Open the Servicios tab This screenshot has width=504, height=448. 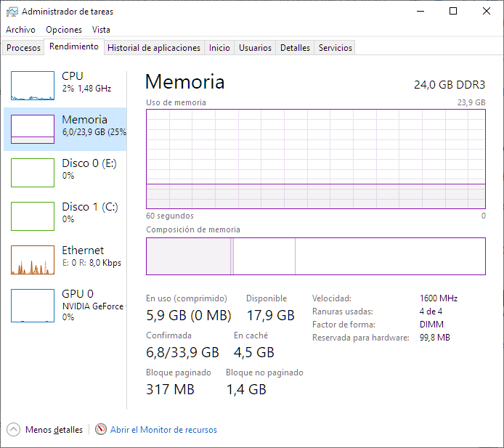(336, 48)
